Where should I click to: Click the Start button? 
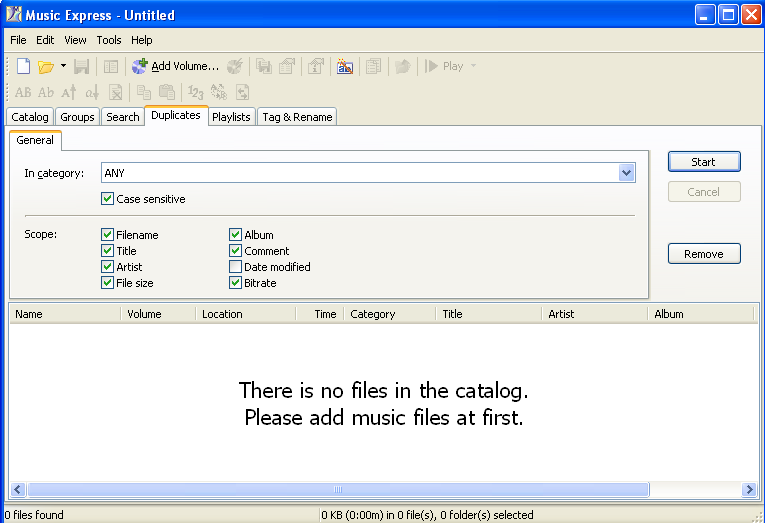(704, 162)
